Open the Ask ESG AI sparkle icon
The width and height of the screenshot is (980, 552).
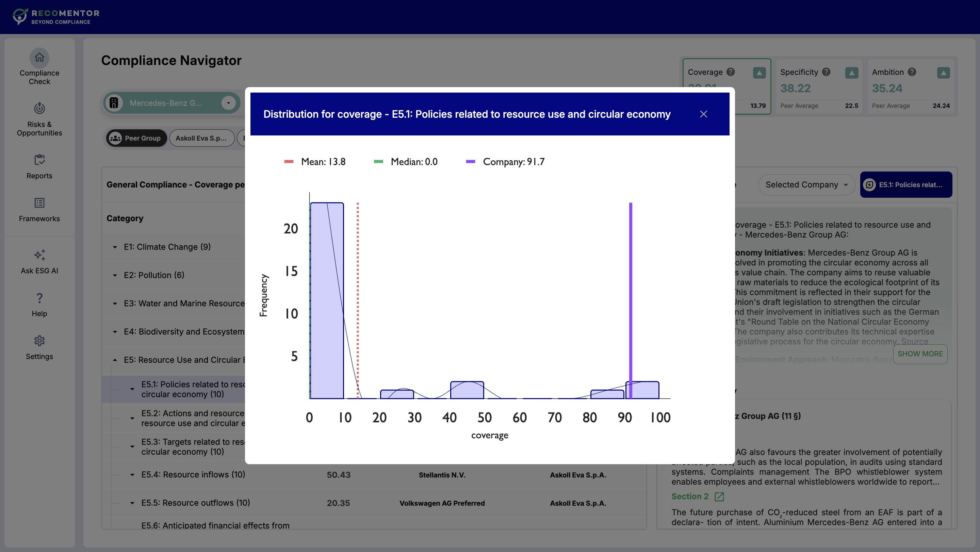coord(39,255)
